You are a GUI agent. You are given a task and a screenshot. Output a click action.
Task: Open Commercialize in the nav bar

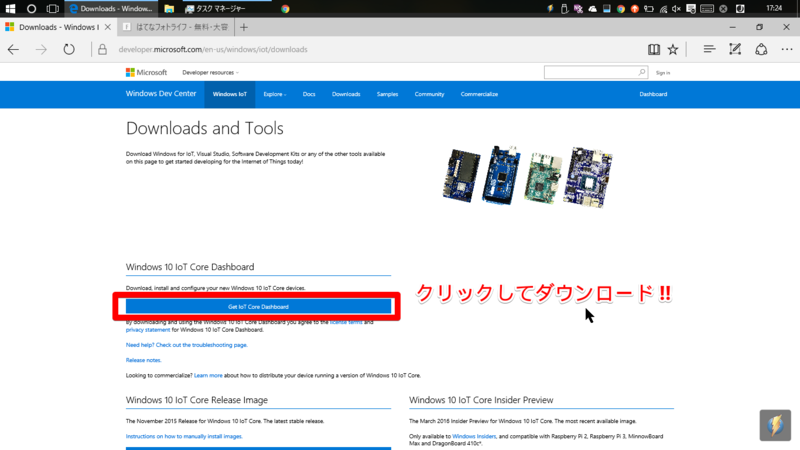pyautogui.click(x=479, y=94)
